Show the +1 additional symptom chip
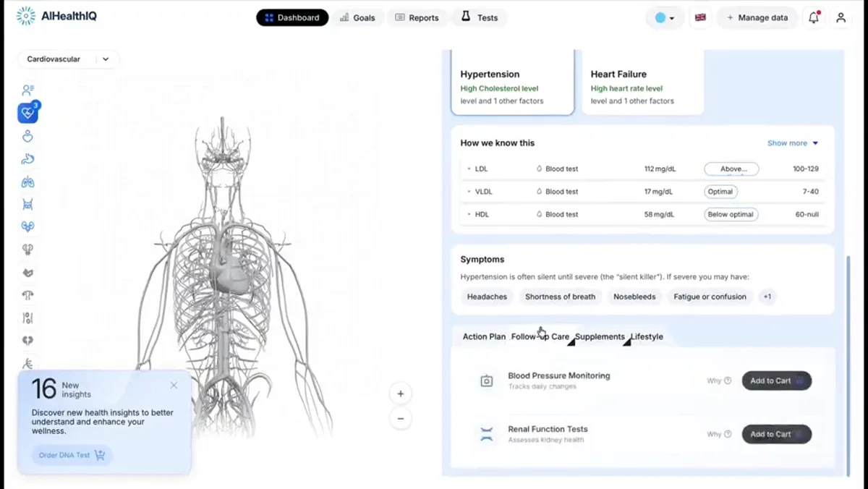The height and width of the screenshot is (489, 868). coord(767,297)
